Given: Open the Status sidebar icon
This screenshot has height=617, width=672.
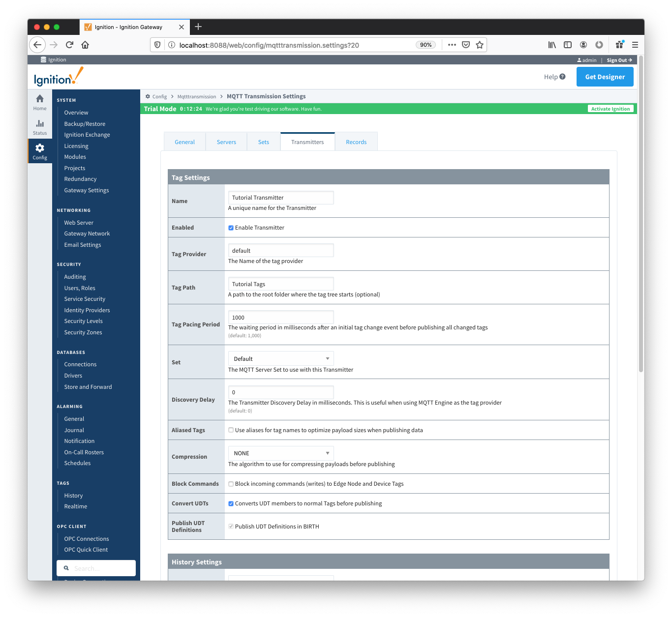Looking at the screenshot, I should coord(40,127).
